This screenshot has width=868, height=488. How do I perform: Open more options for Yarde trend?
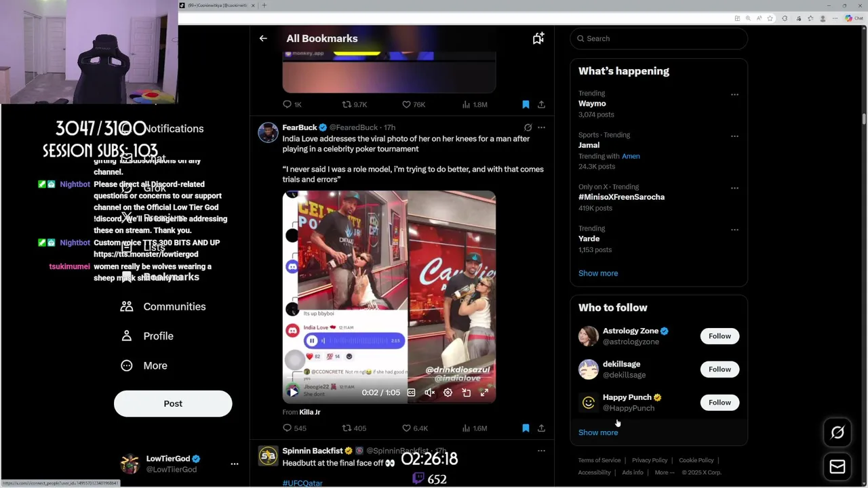coord(734,230)
